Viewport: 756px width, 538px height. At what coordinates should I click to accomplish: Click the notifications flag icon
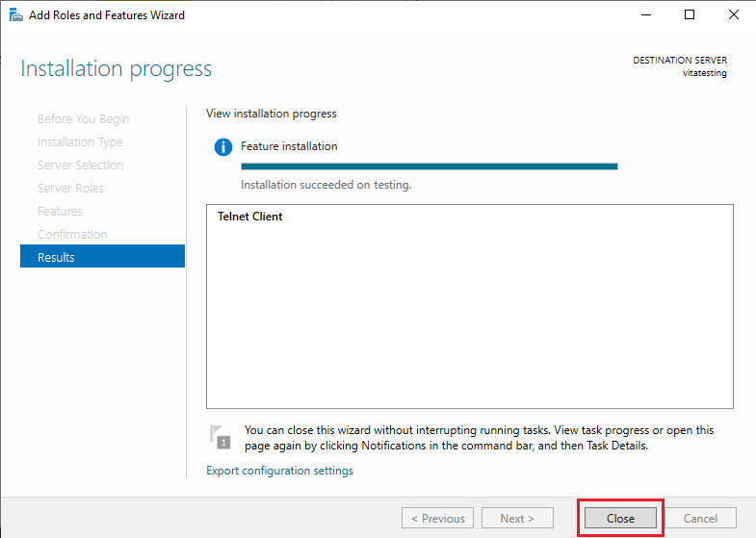click(221, 437)
